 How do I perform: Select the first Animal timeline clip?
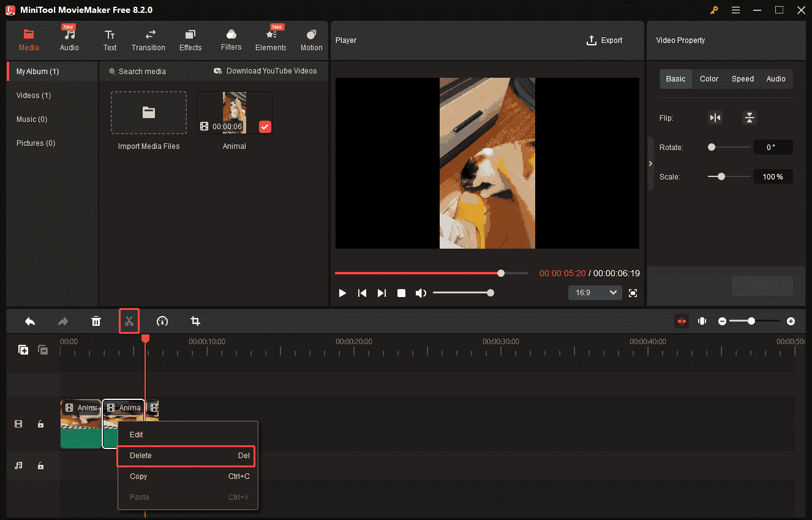point(81,424)
